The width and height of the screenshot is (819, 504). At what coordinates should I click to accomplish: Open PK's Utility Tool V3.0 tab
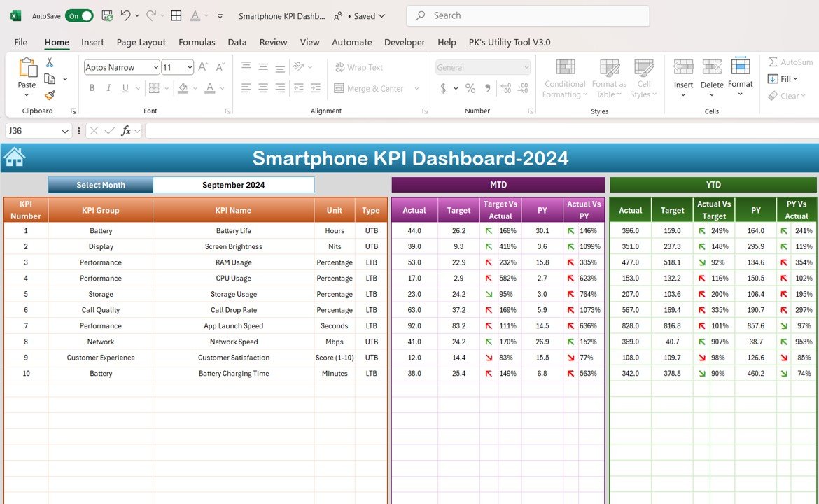click(510, 42)
